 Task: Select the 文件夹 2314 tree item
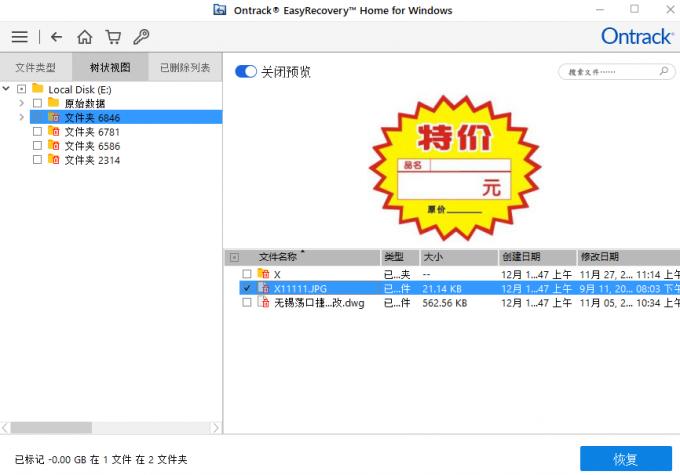(x=92, y=160)
